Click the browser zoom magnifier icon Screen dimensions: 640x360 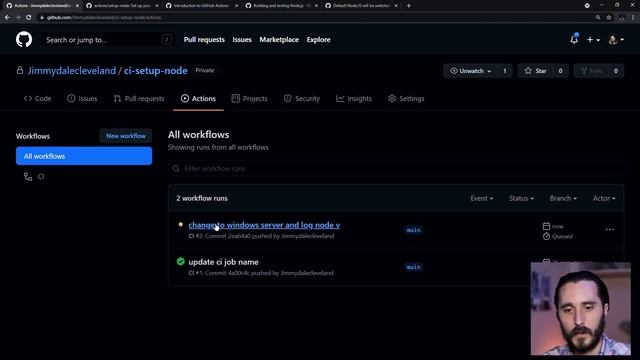598,17
